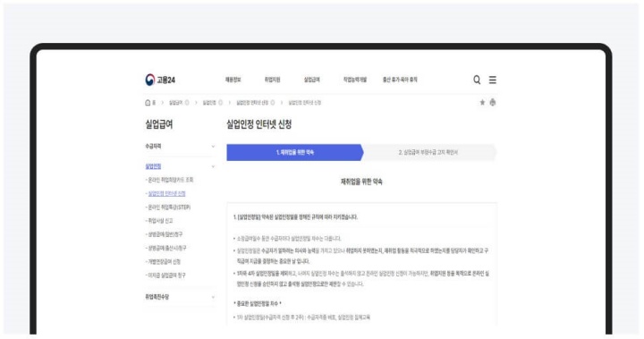Image resolution: width=644 pixels, height=339 pixels.
Task: Click 실업급여 breadcrumb link
Action: pos(175,103)
